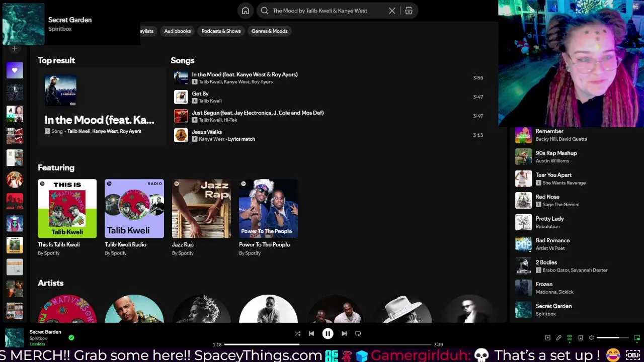Create new playlist with plus icon
This screenshot has height=362, width=644.
(x=15, y=48)
